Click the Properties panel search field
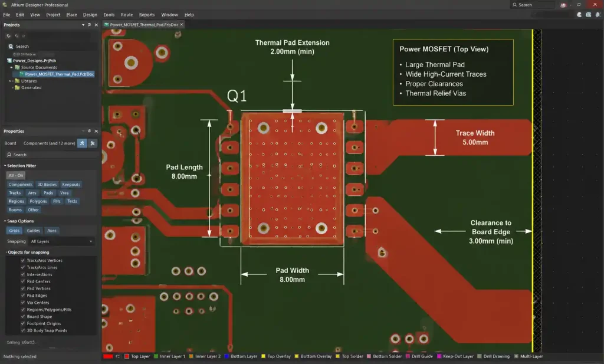The width and height of the screenshot is (604, 364). pos(51,155)
